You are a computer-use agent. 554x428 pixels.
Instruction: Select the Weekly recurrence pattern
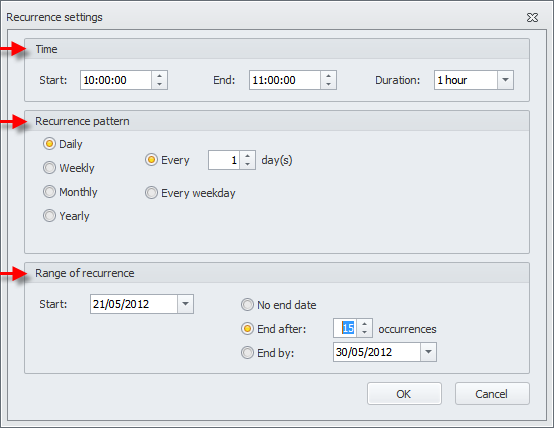pyautogui.click(x=49, y=168)
